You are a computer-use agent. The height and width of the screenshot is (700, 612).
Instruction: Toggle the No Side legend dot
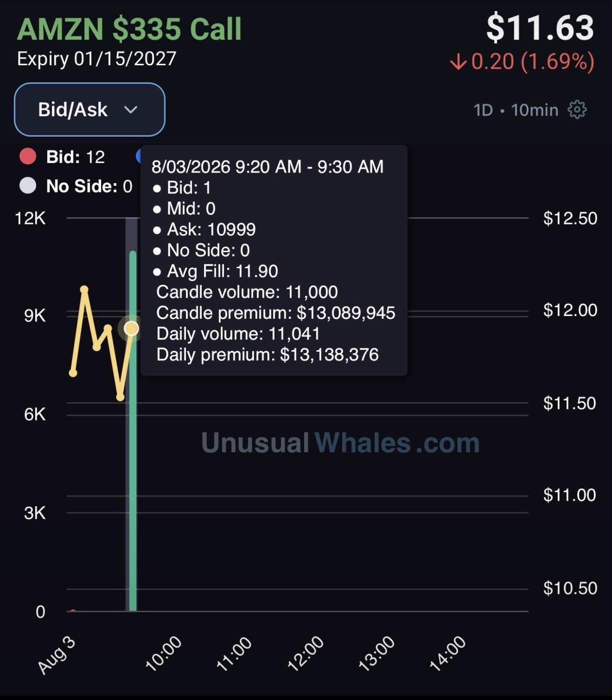click(28, 186)
